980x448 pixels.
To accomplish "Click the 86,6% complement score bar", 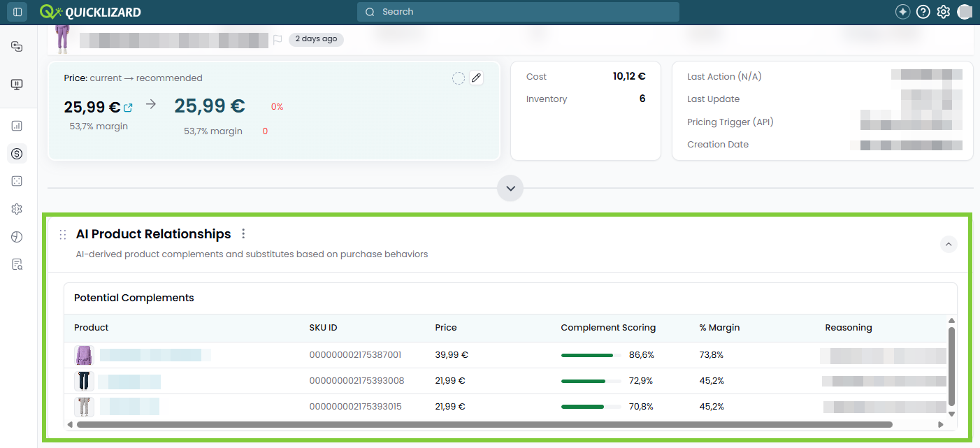I will [591, 355].
